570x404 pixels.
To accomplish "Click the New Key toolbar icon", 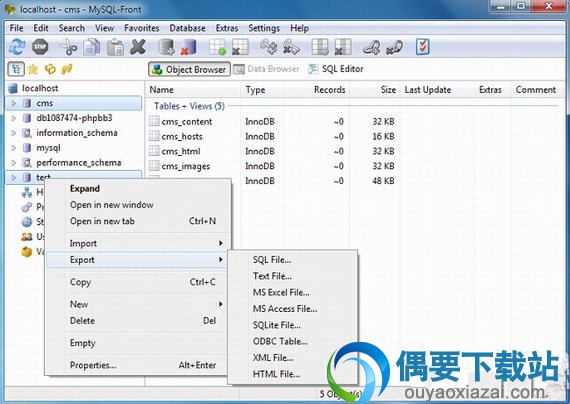I will (269, 47).
